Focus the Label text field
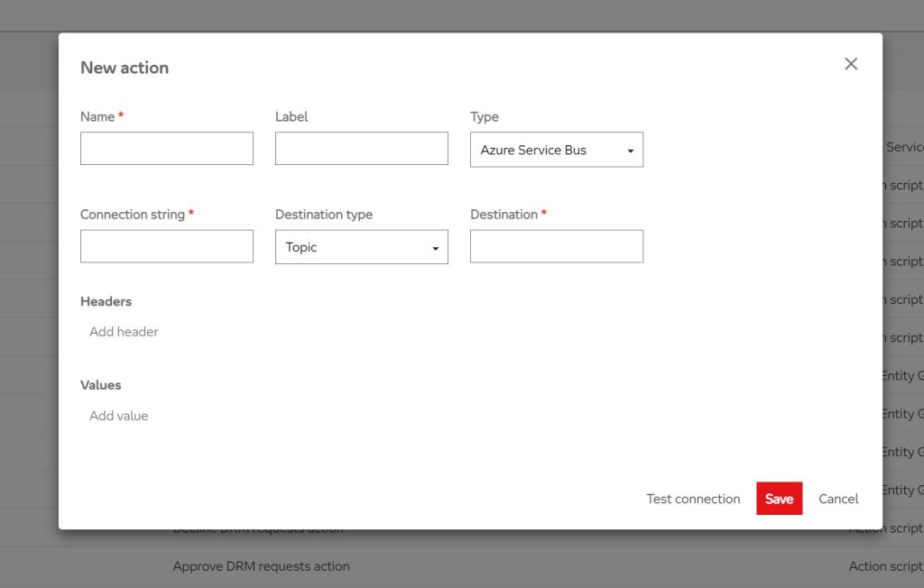Screen dimensions: 924x588 (x=361, y=149)
